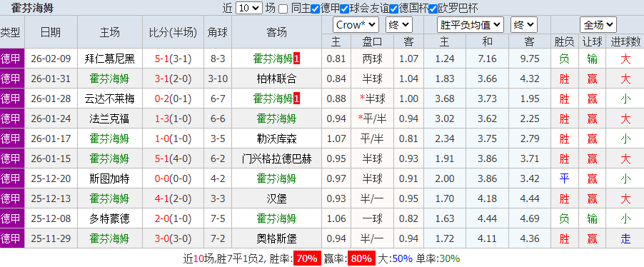Uncheck the 球会友谊 filter checkbox

[344, 9]
